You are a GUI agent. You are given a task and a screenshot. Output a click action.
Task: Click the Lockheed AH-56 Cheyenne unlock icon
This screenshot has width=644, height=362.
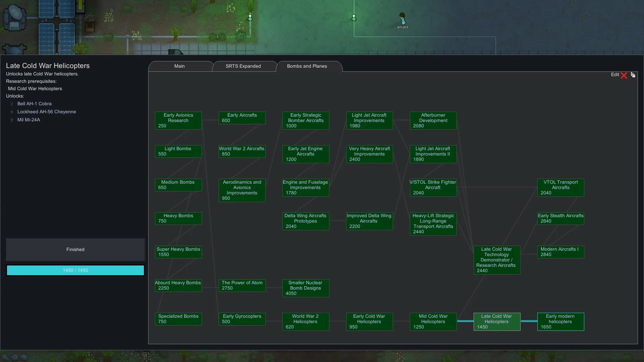12,112
